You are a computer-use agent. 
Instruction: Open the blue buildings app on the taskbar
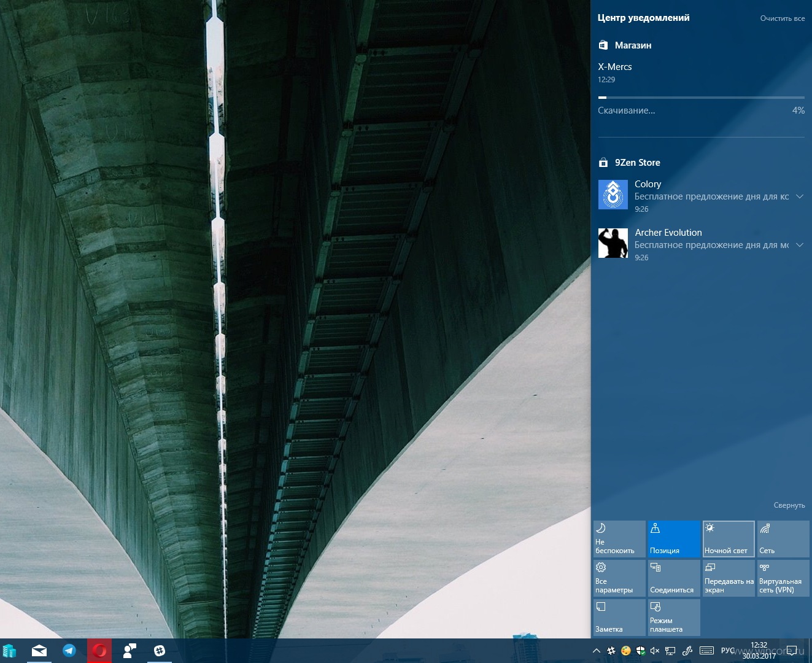9,651
